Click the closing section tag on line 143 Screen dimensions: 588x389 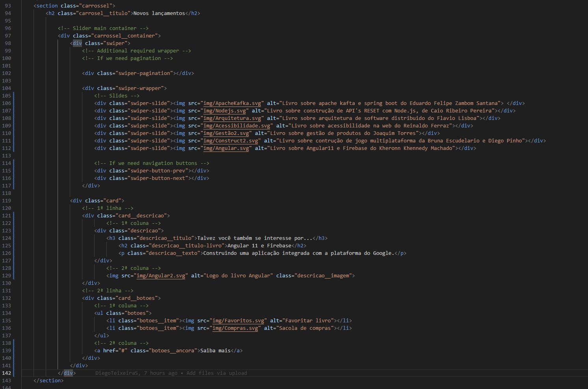pos(48,381)
